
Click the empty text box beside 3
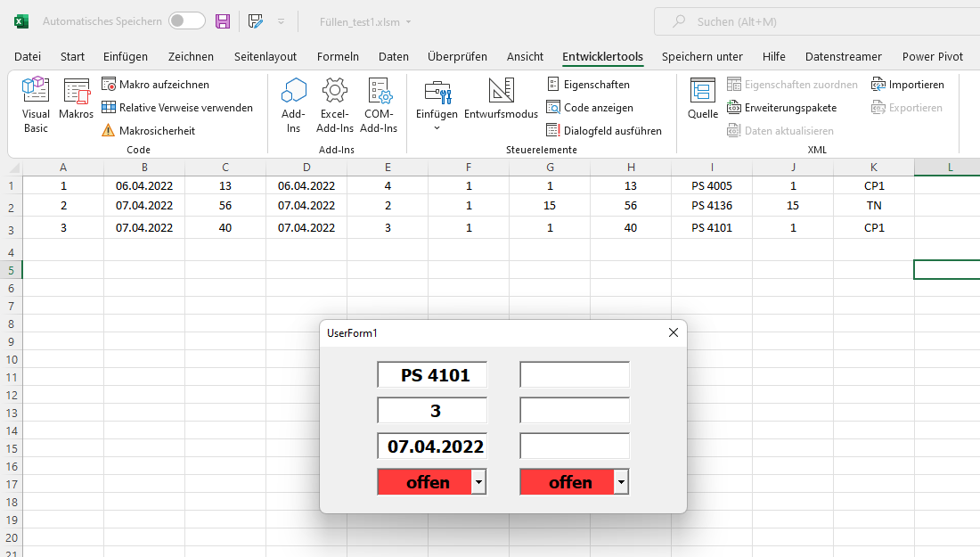pos(575,410)
